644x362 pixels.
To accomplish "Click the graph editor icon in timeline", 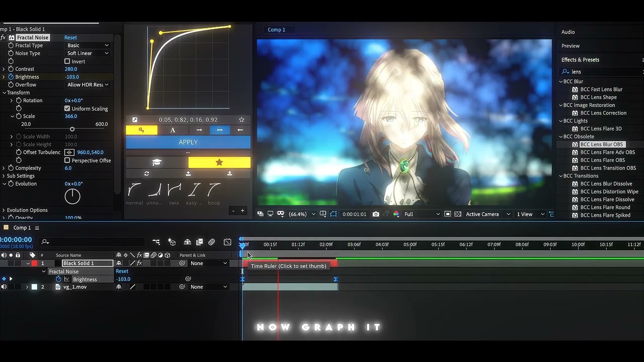I will point(227,242).
